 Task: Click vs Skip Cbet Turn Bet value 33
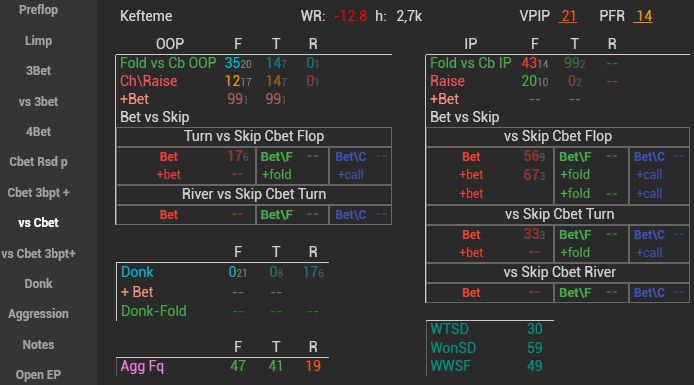[x=532, y=234]
